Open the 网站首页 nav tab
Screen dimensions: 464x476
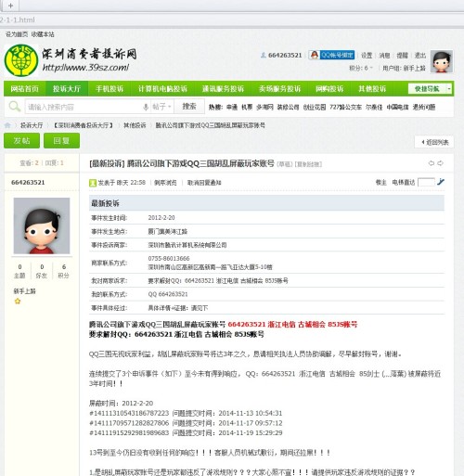(x=24, y=89)
